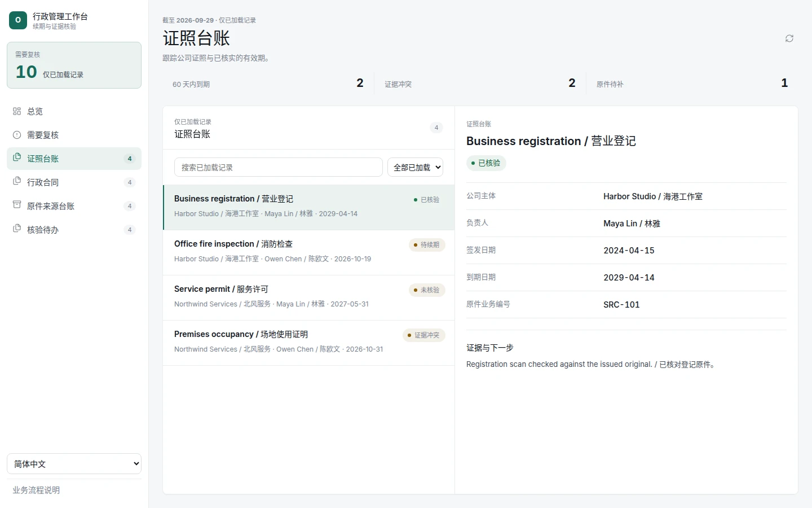812x508 pixels.
Task: Click the 60 天内到期 stat tile
Action: coord(268,84)
